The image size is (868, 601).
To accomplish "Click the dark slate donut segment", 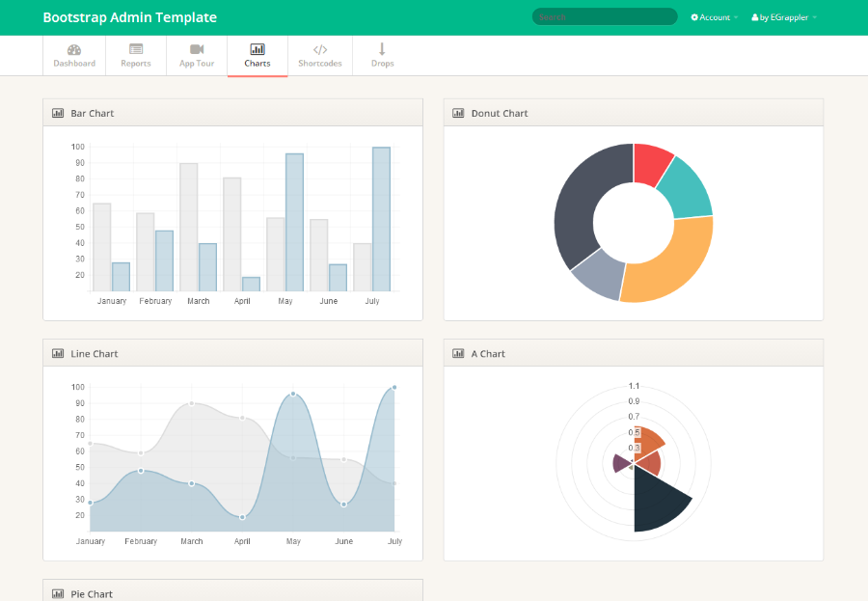I will click(585, 200).
